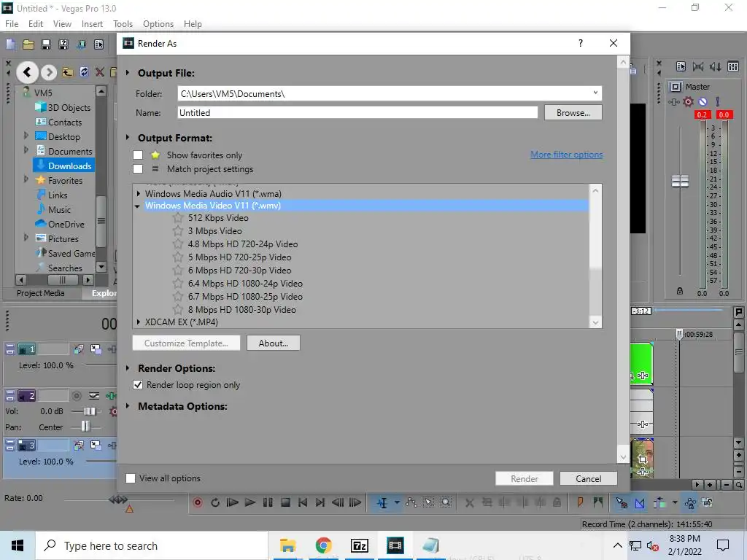Open Mixing Console icon in Master panel

coord(733,66)
